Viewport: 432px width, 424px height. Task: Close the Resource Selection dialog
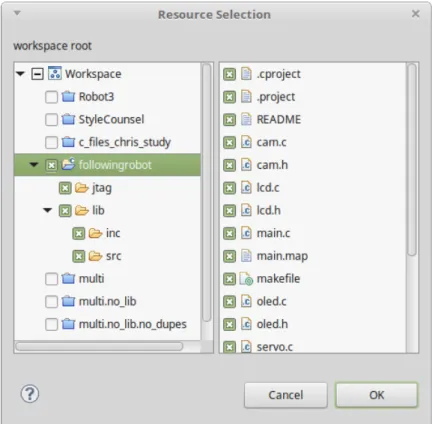pos(415,14)
